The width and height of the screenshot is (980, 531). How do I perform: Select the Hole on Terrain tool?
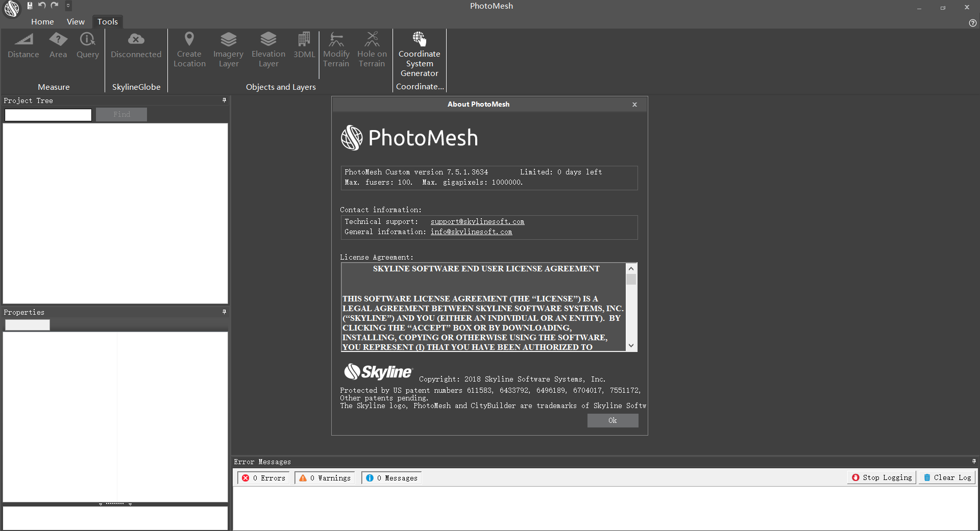pos(372,48)
